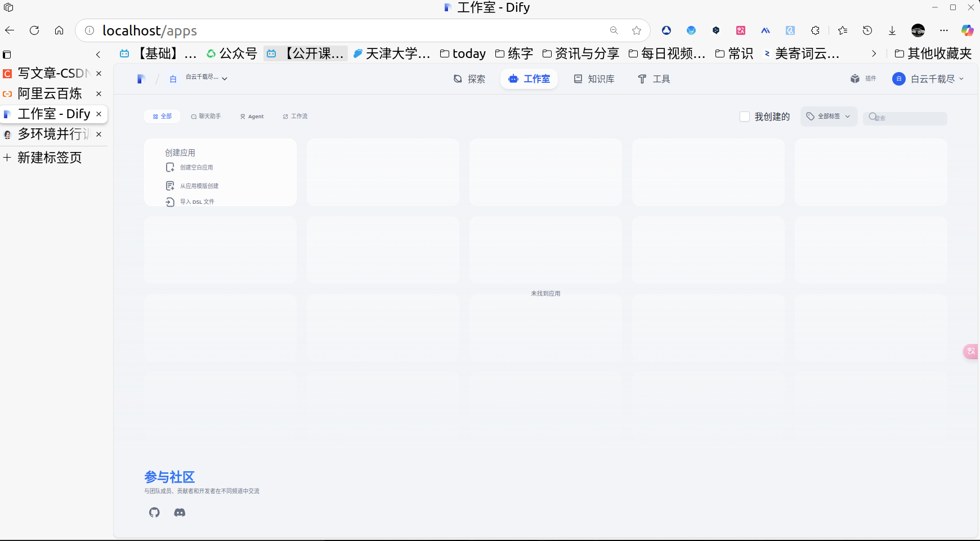Screen dimensions: 980x541
Task: Click 导入 DSL 文件
Action: 190,202
